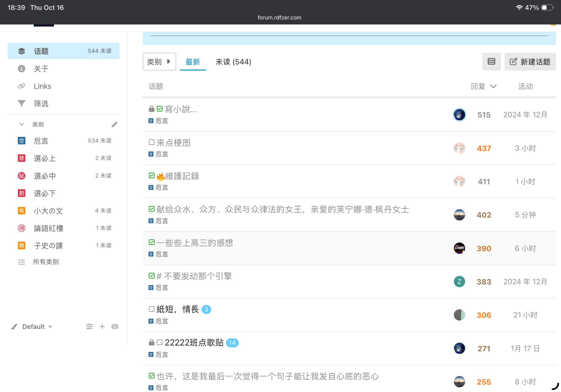This screenshot has height=392, width=561.
Task: Click the plus icon in sidebar footer
Action: (x=102, y=326)
